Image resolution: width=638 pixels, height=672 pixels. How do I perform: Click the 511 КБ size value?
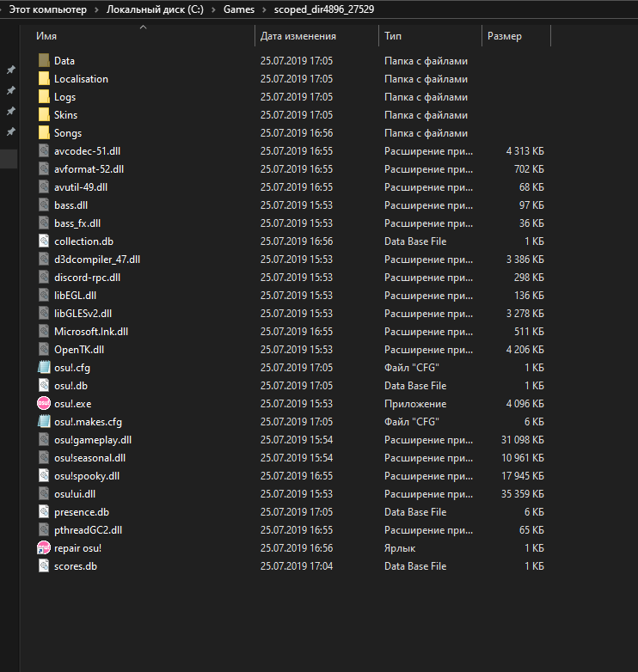coord(529,332)
